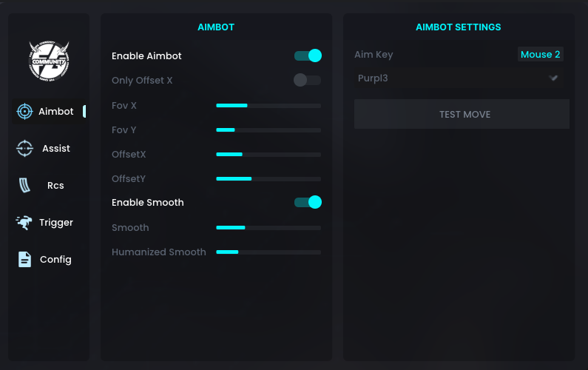Click the Fov X slider

(x=268, y=106)
